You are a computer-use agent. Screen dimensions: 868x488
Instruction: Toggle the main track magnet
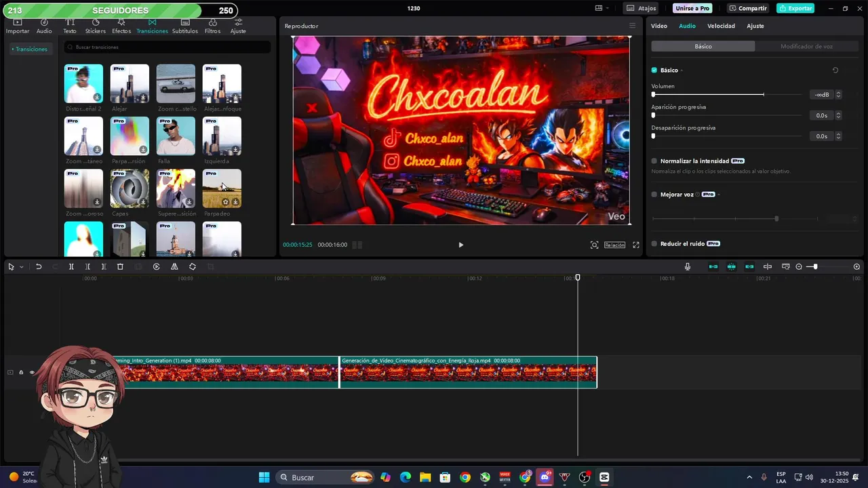[713, 267]
